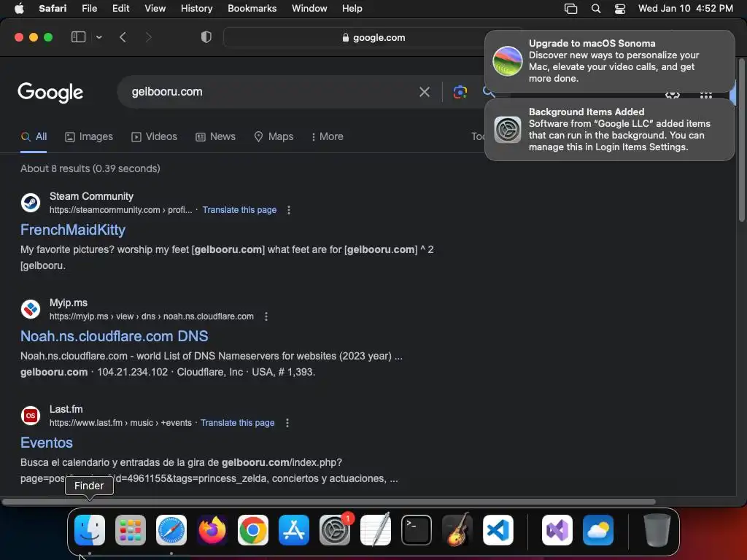This screenshot has width=747, height=560.
Task: Go back in Safari
Action: coord(123,37)
